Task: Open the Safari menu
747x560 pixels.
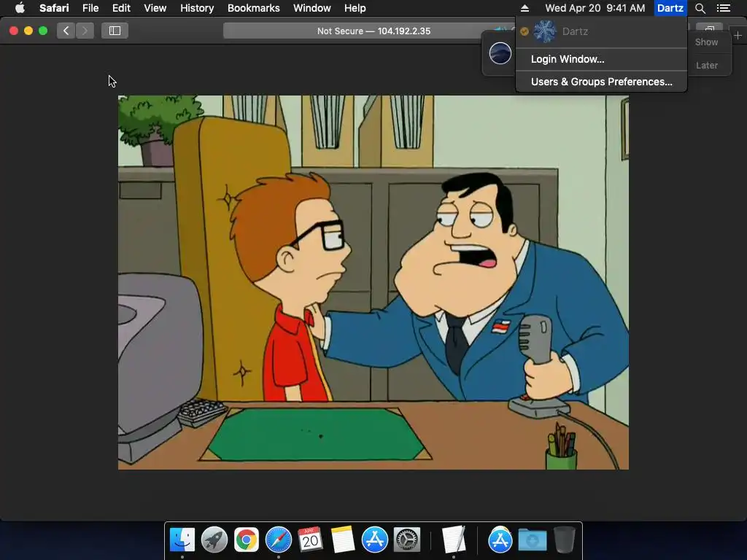Action: tap(54, 8)
